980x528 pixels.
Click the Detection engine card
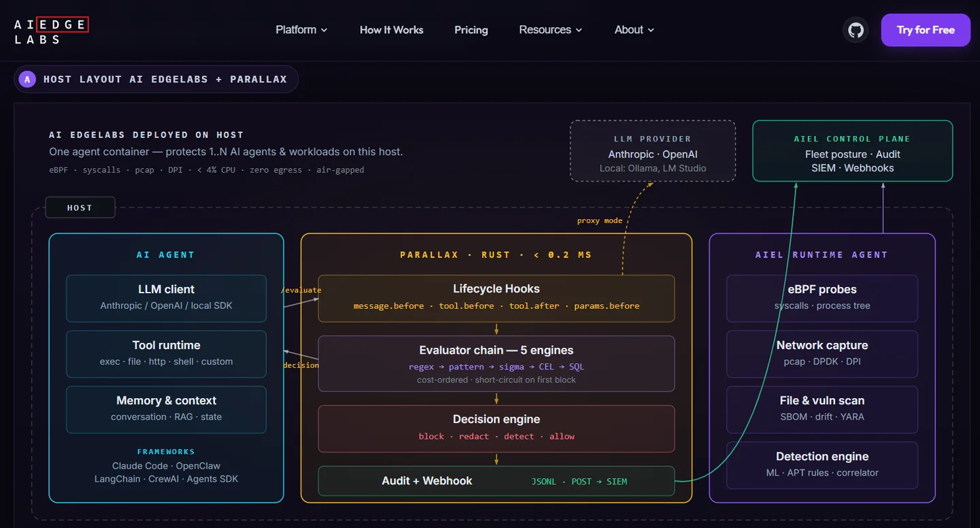(822, 465)
